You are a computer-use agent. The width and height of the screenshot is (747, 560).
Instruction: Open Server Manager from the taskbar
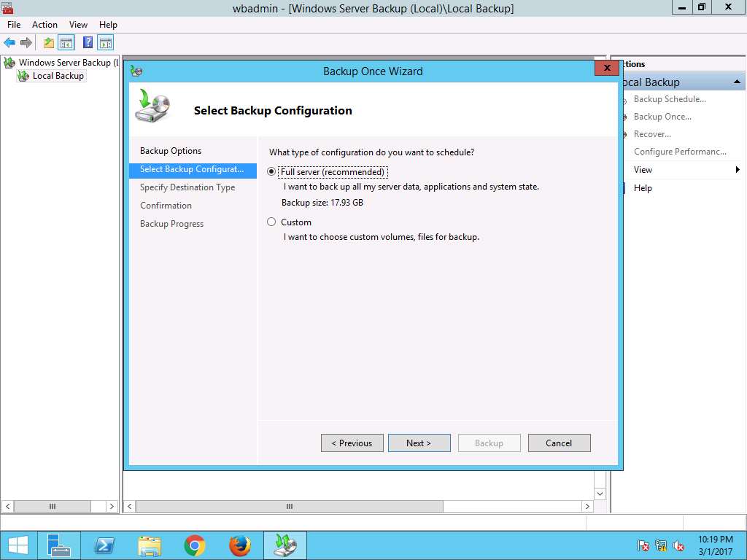[59, 545]
